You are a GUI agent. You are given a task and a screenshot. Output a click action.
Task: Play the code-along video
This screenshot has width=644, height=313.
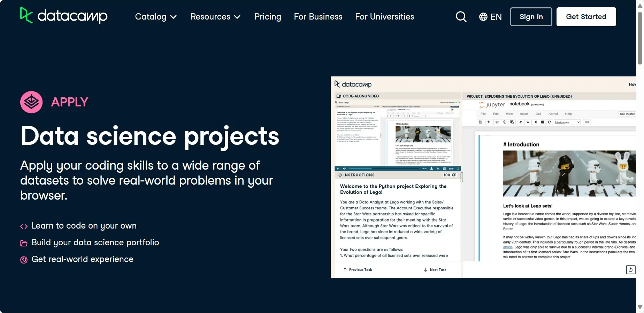338,169
